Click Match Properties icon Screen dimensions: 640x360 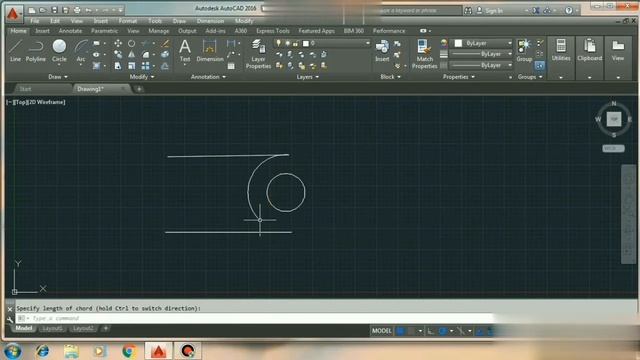[424, 54]
